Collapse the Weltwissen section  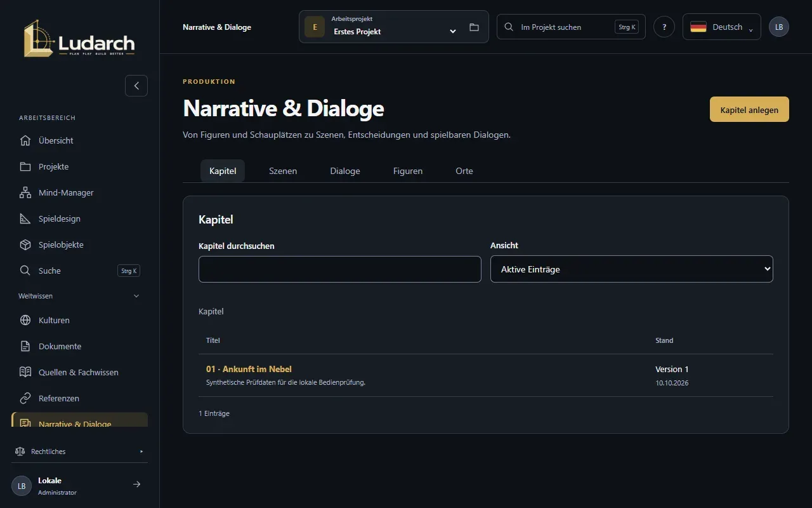[79, 296]
